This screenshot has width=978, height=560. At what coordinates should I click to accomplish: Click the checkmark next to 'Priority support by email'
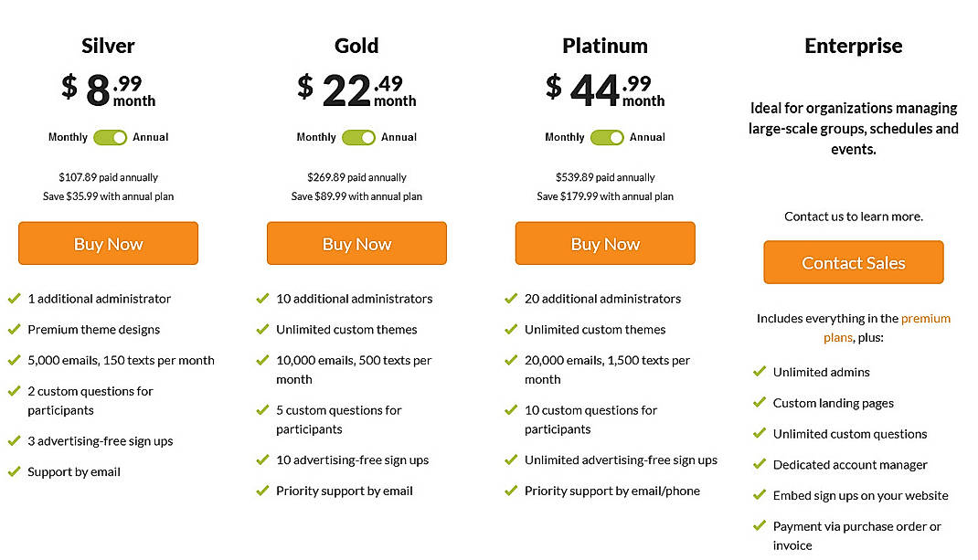point(263,491)
